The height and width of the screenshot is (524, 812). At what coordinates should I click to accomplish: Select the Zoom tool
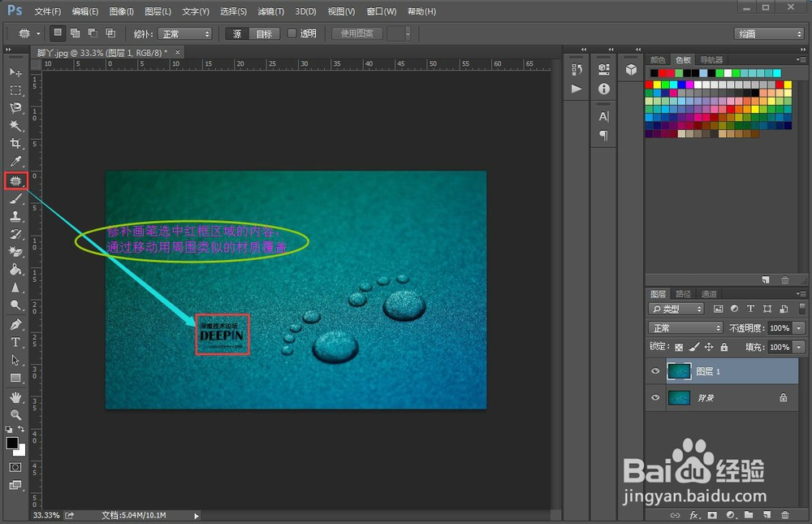(15, 415)
